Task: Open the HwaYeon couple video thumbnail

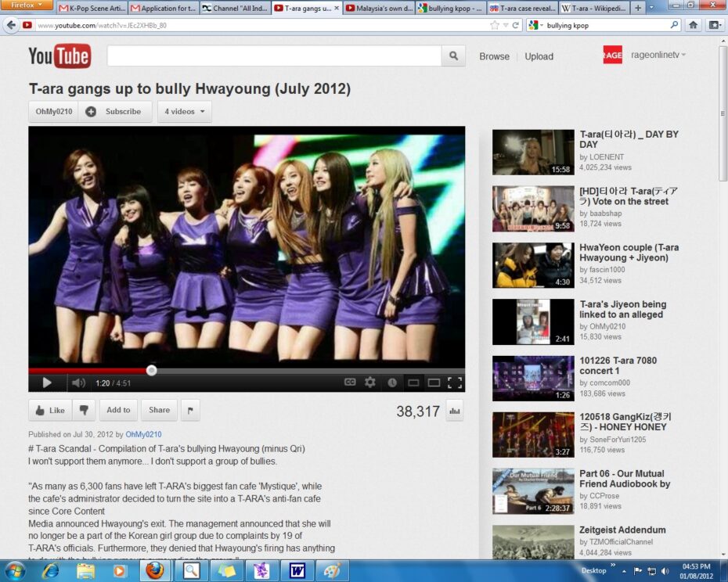Action: coord(533,265)
